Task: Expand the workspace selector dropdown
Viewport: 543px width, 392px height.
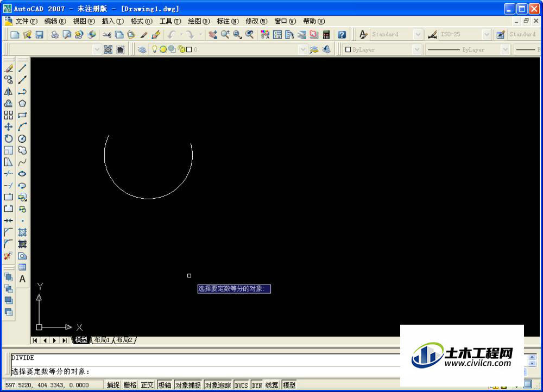Action: coord(97,49)
